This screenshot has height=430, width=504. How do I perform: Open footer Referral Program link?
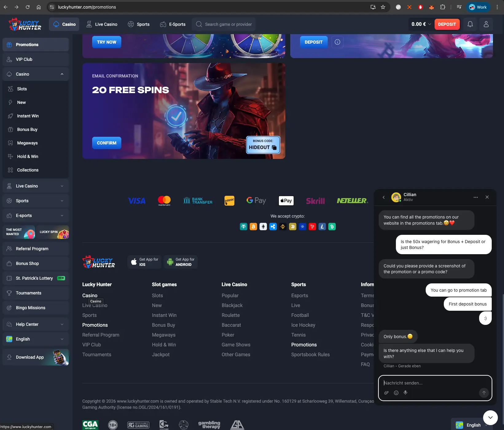[101, 335]
